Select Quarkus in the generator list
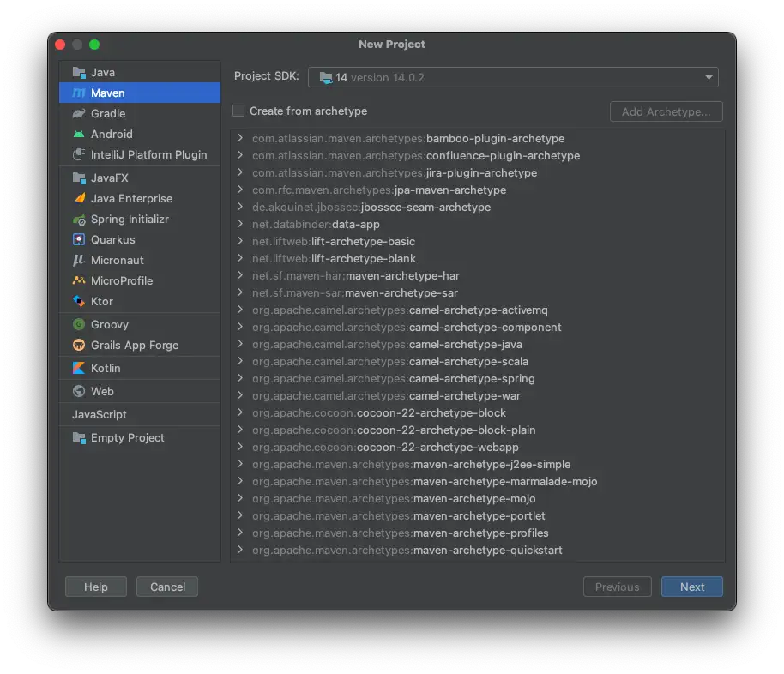This screenshot has height=674, width=784. pyautogui.click(x=140, y=239)
